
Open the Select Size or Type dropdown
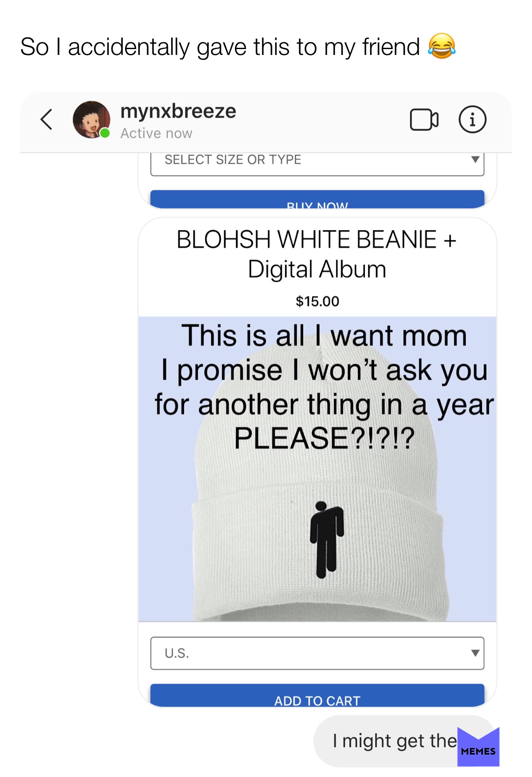tap(317, 162)
